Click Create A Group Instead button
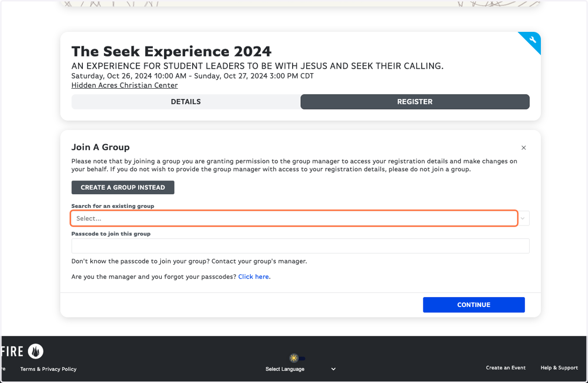 pyautogui.click(x=123, y=187)
